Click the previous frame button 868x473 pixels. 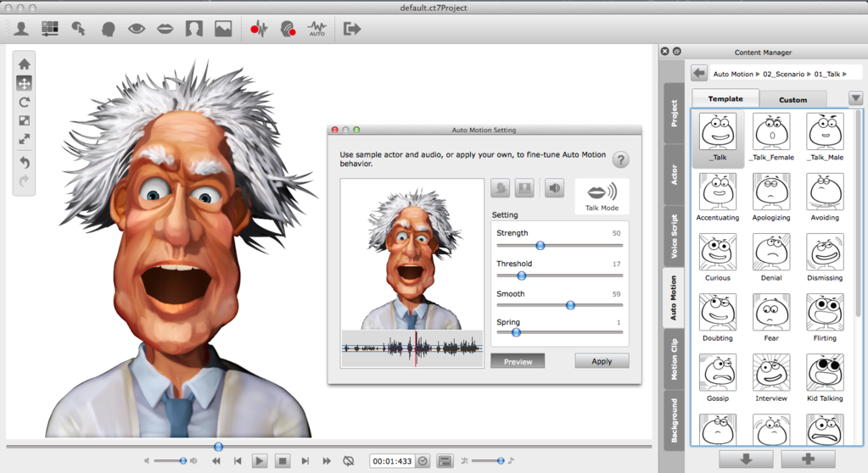[238, 461]
